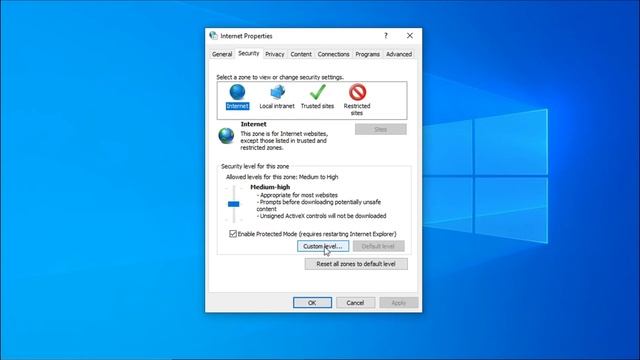640x360 pixels.
Task: Open the Advanced tab
Action: pos(399,54)
